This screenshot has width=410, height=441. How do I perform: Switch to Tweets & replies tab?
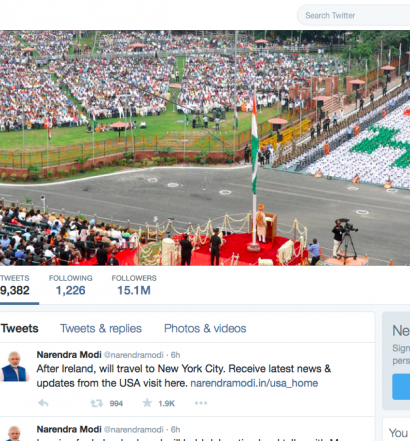pos(101,328)
